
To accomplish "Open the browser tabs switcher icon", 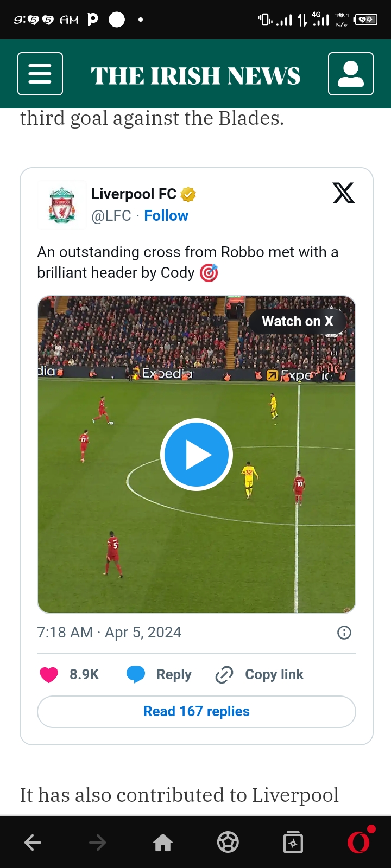I will point(293,843).
